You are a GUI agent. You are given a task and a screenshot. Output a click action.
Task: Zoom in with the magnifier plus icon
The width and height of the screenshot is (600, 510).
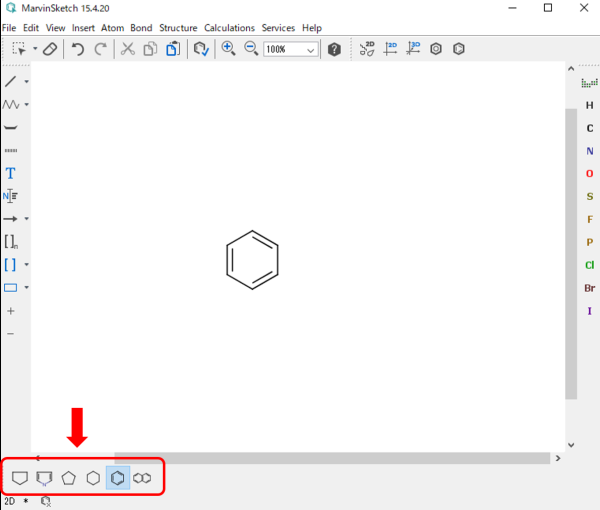pyautogui.click(x=228, y=49)
